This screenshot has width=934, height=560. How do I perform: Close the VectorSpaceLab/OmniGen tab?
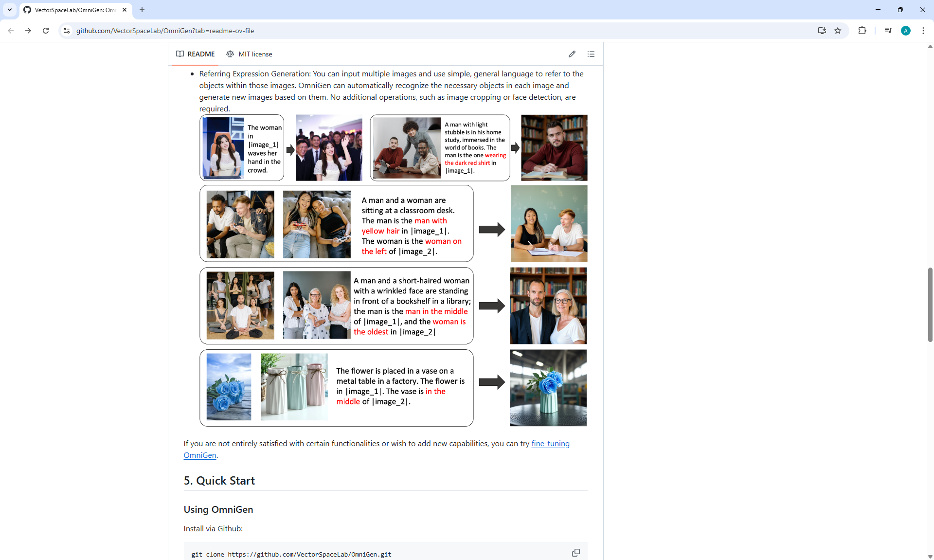click(x=125, y=10)
